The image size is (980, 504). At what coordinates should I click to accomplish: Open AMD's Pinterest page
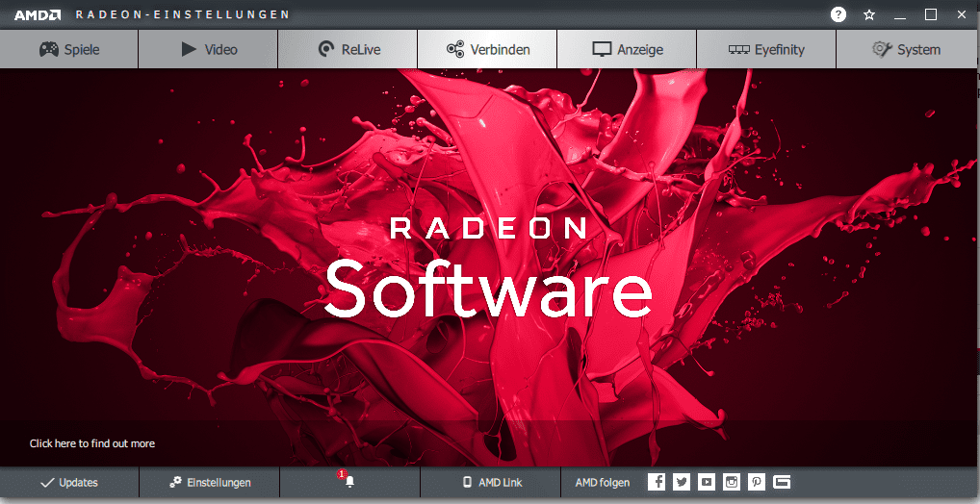point(757,482)
